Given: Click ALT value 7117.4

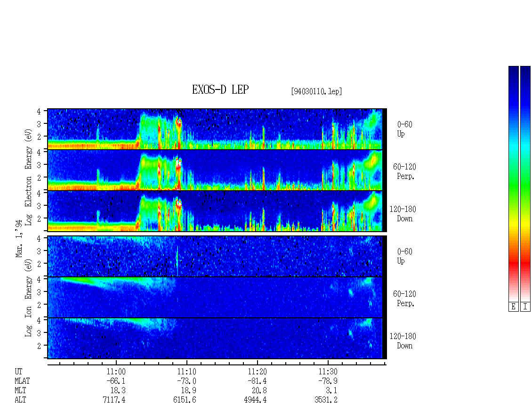Looking at the screenshot, I should (x=114, y=400).
